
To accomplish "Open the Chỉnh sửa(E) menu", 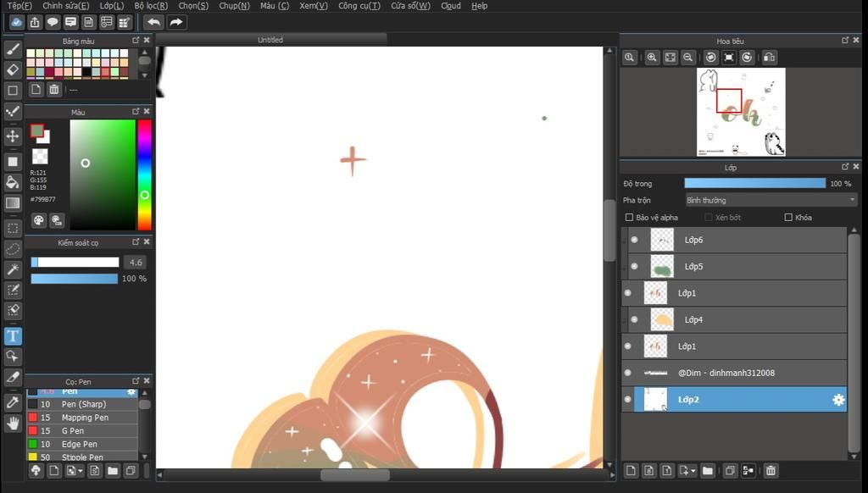I will point(66,6).
